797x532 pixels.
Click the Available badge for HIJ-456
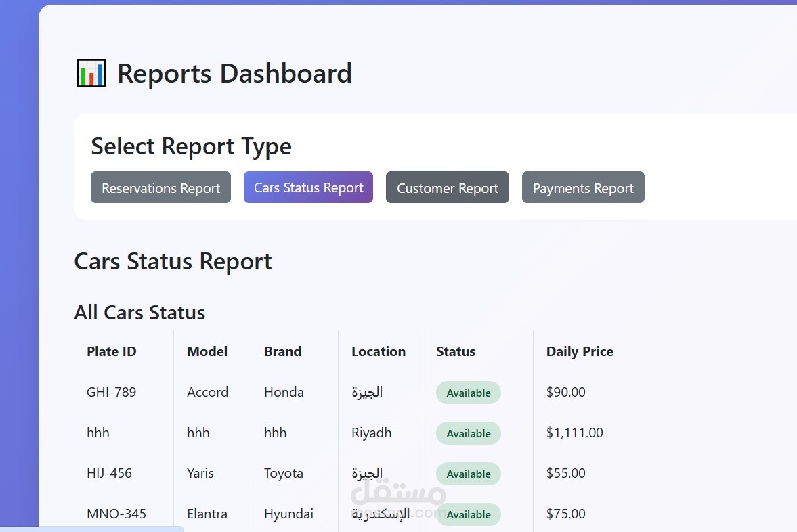tap(469, 474)
